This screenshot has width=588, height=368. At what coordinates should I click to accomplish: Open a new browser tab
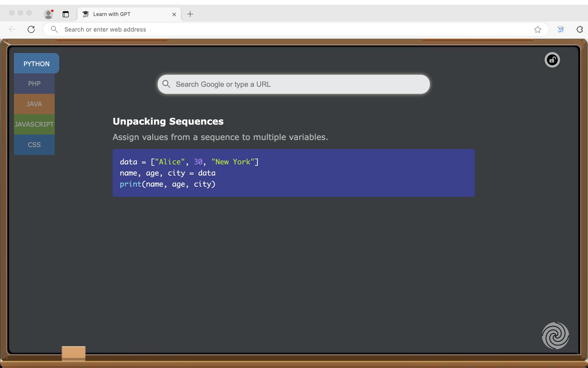point(190,14)
